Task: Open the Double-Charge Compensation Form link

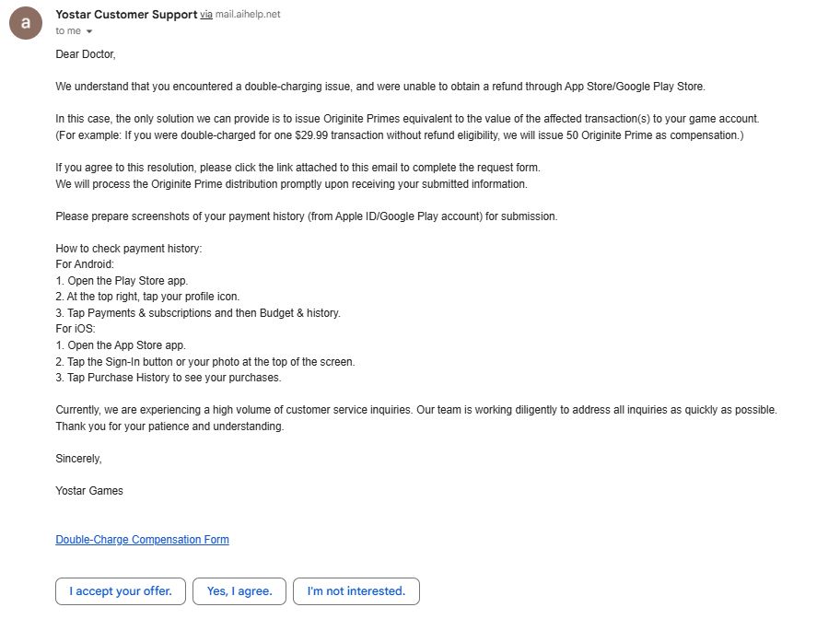Action: pos(142,540)
